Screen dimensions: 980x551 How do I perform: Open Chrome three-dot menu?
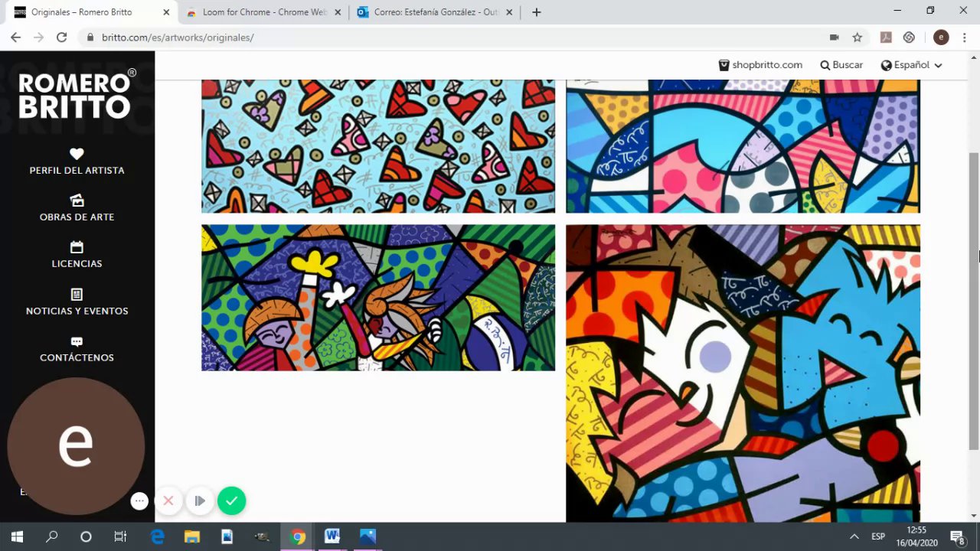[x=965, y=37]
